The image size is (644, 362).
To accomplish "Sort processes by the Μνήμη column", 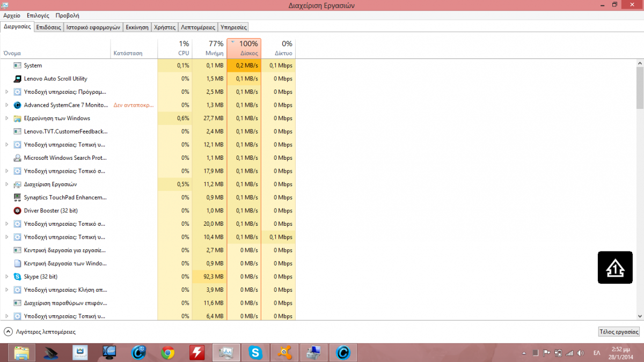I will [x=209, y=48].
